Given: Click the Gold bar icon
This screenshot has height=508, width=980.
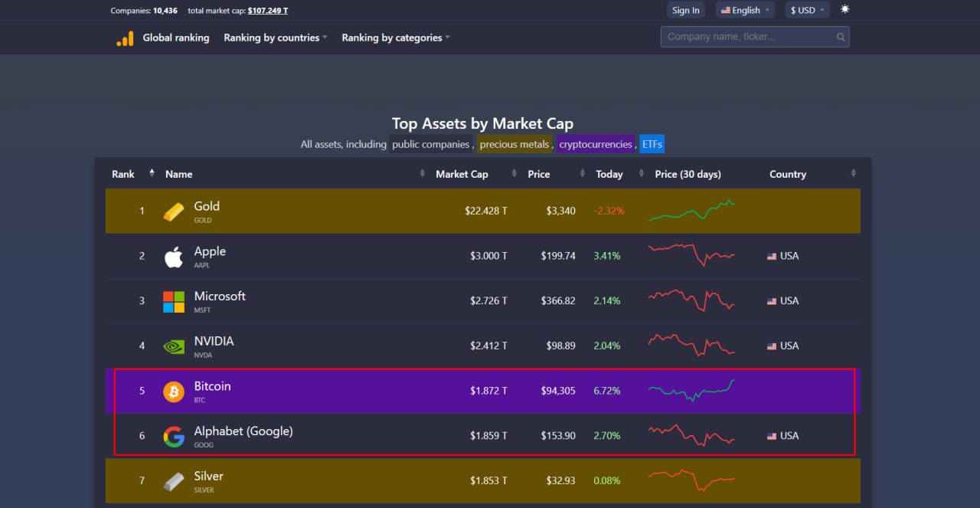Looking at the screenshot, I should point(174,211).
